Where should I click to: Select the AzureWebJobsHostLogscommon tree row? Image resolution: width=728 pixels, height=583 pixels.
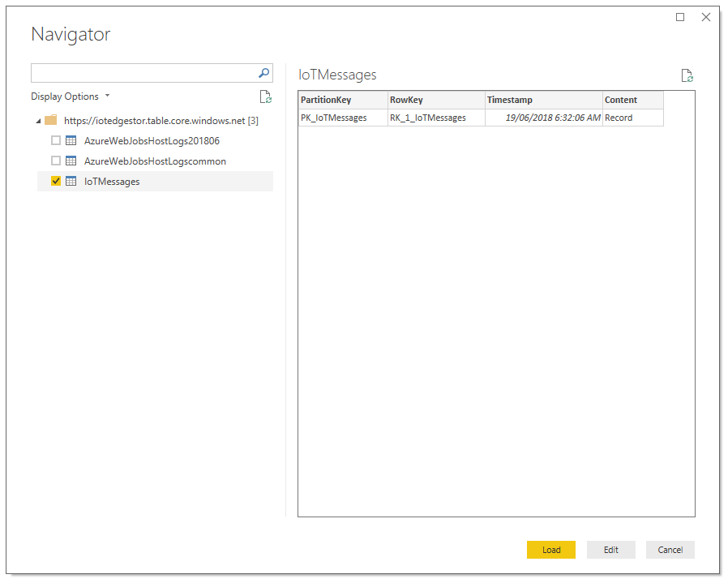155,161
